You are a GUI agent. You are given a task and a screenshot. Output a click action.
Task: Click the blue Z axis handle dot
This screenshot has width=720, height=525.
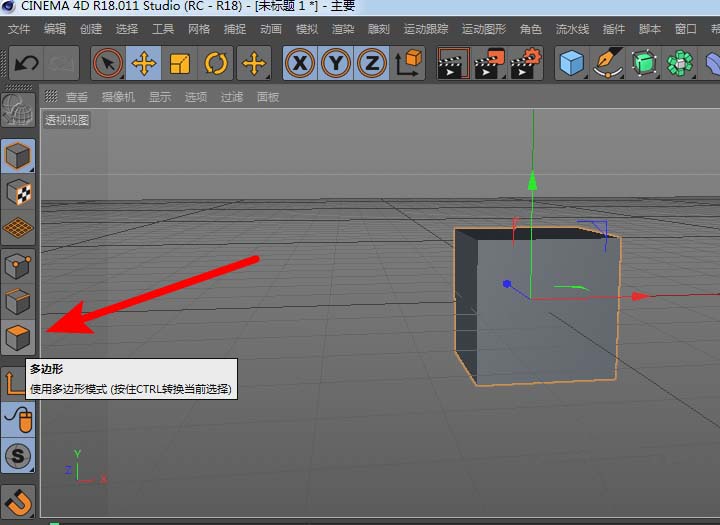pyautogui.click(x=507, y=284)
